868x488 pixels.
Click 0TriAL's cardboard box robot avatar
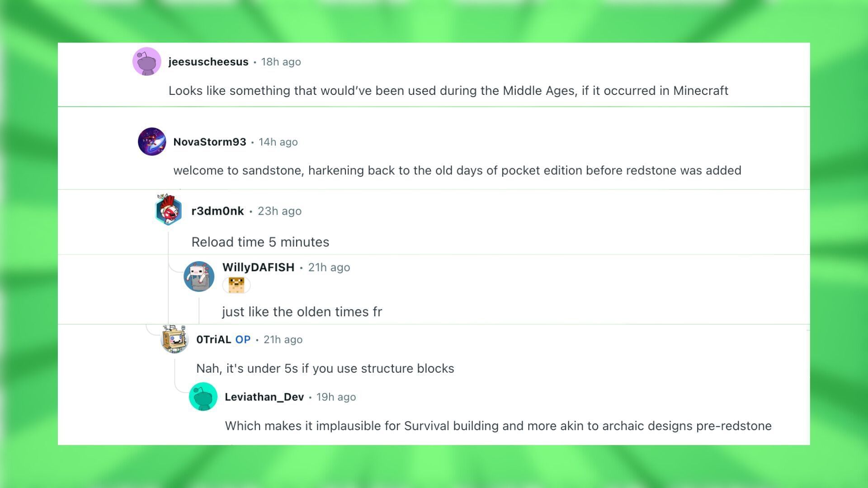[175, 339]
